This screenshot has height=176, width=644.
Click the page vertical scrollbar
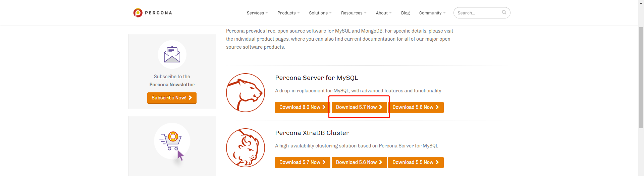coord(641,77)
